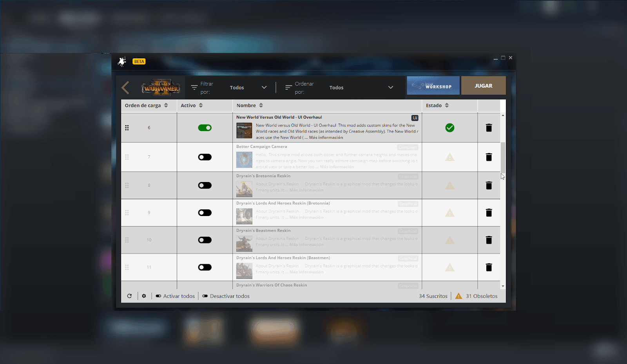Open settings gear icon in footer
This screenshot has width=627, height=364.
click(x=144, y=296)
